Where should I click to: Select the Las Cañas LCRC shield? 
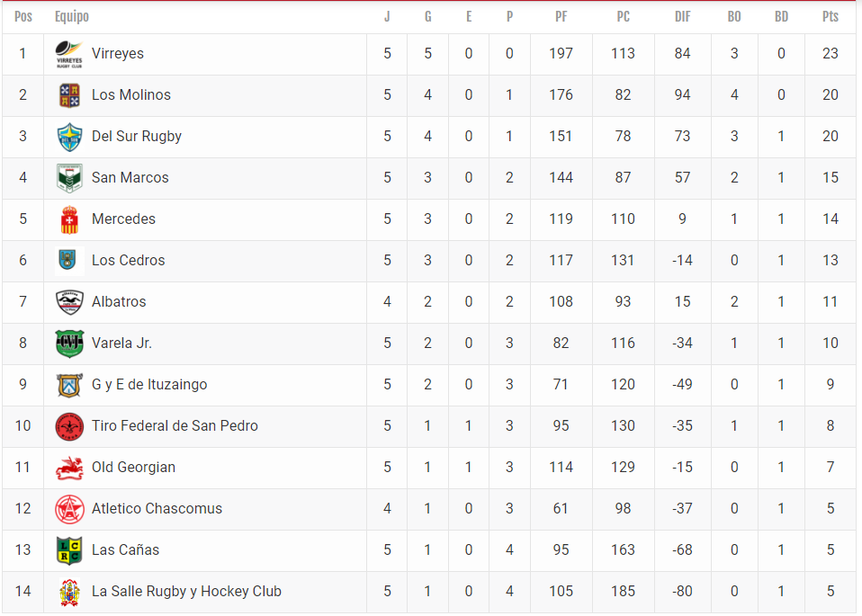point(69,550)
